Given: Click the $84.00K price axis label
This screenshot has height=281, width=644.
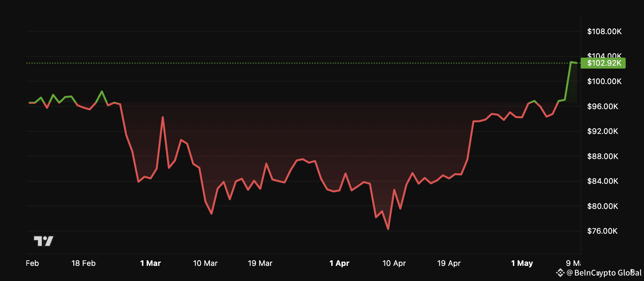Looking at the screenshot, I should (603, 181).
